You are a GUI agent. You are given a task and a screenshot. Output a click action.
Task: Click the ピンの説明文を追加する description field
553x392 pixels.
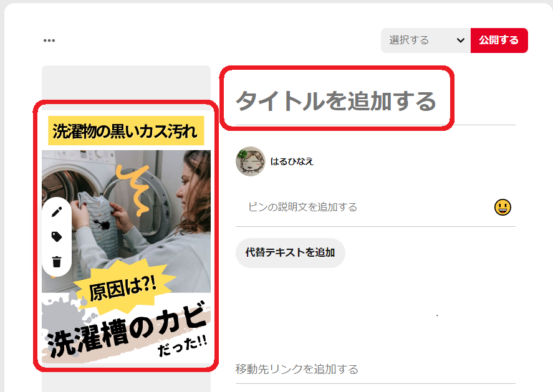coord(363,207)
